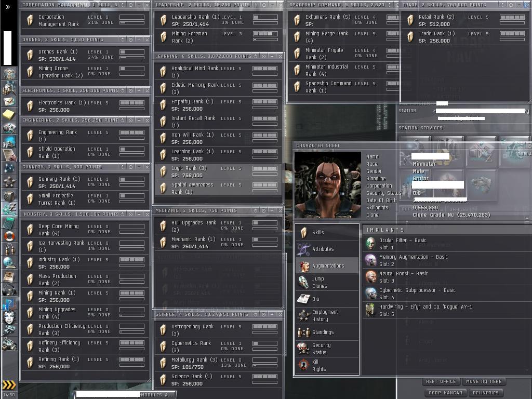Click the Rent Office button
This screenshot has width=532, height=399.
441,381
